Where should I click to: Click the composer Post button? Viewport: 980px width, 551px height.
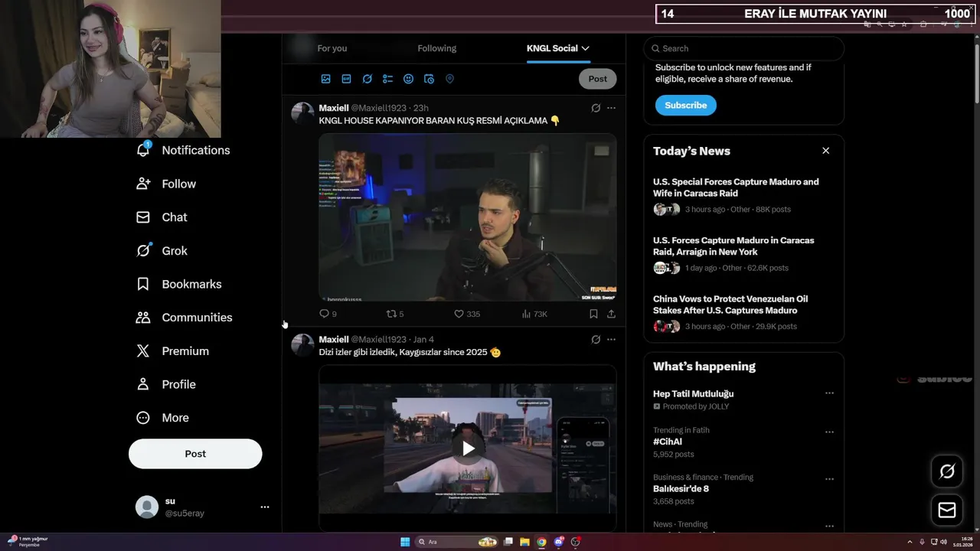coord(597,79)
